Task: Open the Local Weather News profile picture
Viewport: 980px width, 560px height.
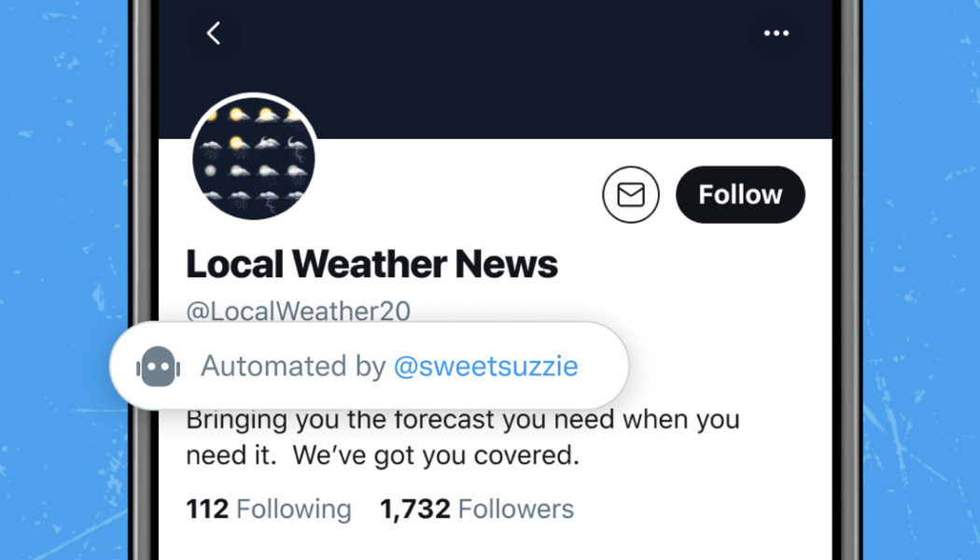Action: tap(253, 158)
